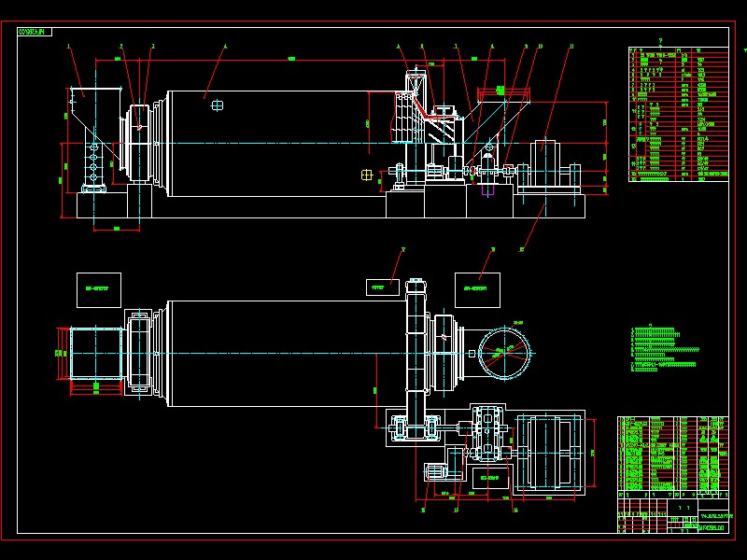
Task: Select the feed hopper in the elevation view
Action: (x=96, y=139)
